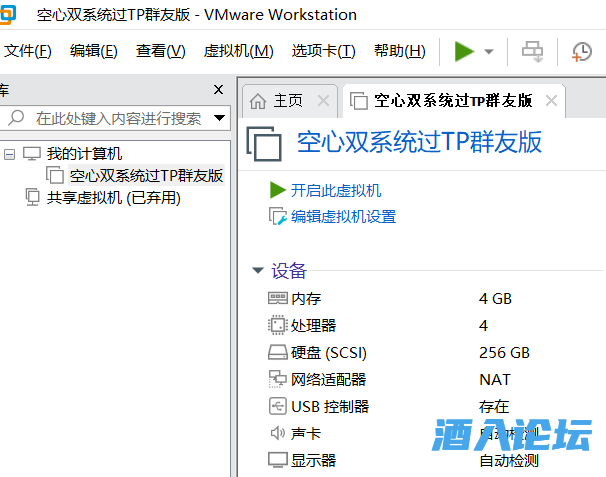This screenshot has height=477, width=606.
Task: Open the 查看(V) menu
Action: [x=160, y=51]
